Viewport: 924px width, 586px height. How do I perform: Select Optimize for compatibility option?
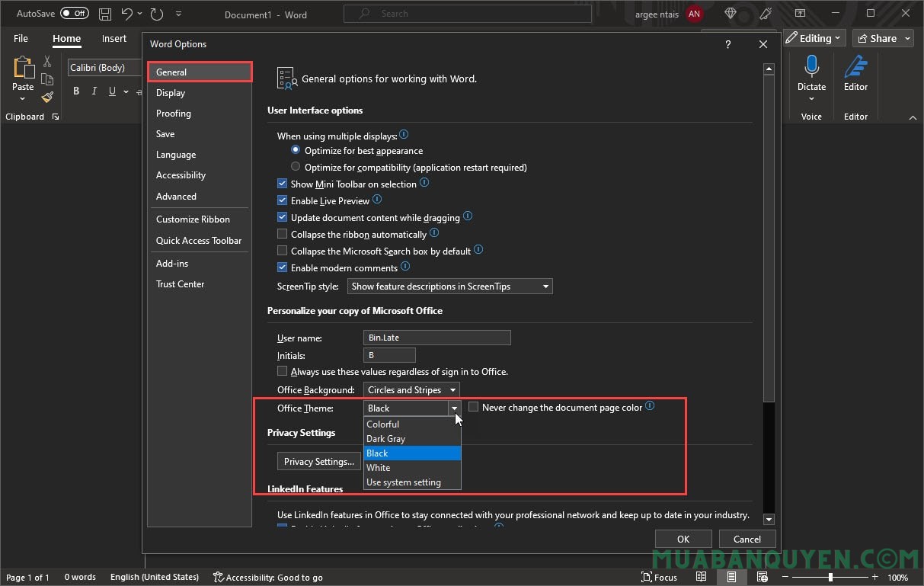click(296, 167)
